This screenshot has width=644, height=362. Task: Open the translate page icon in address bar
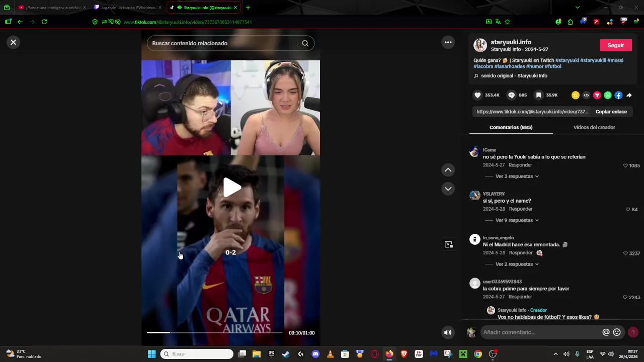click(498, 22)
